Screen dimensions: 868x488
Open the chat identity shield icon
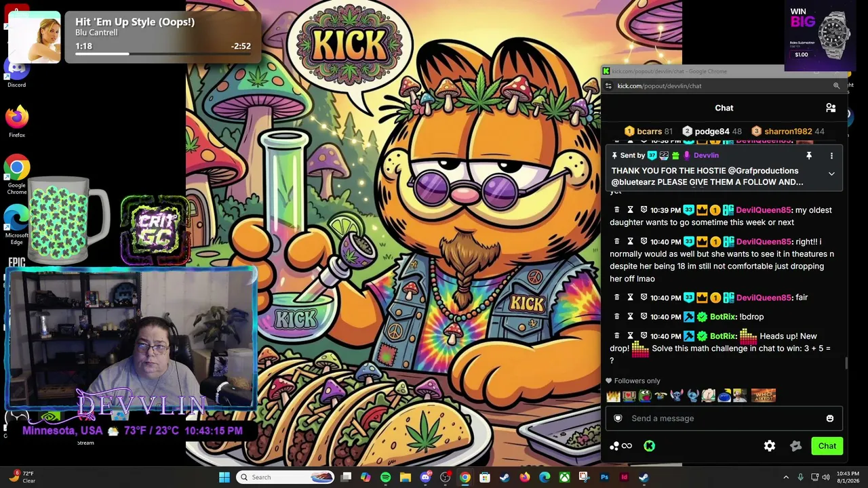tap(618, 418)
